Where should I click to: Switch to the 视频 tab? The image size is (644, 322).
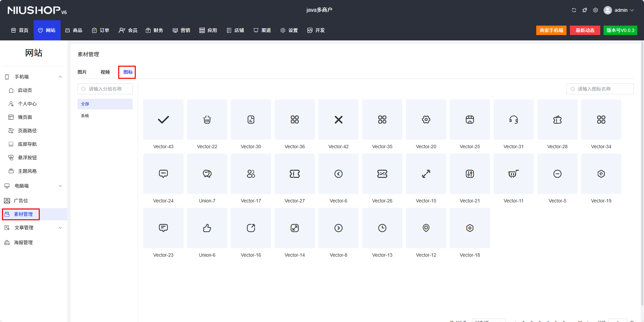[x=105, y=72]
